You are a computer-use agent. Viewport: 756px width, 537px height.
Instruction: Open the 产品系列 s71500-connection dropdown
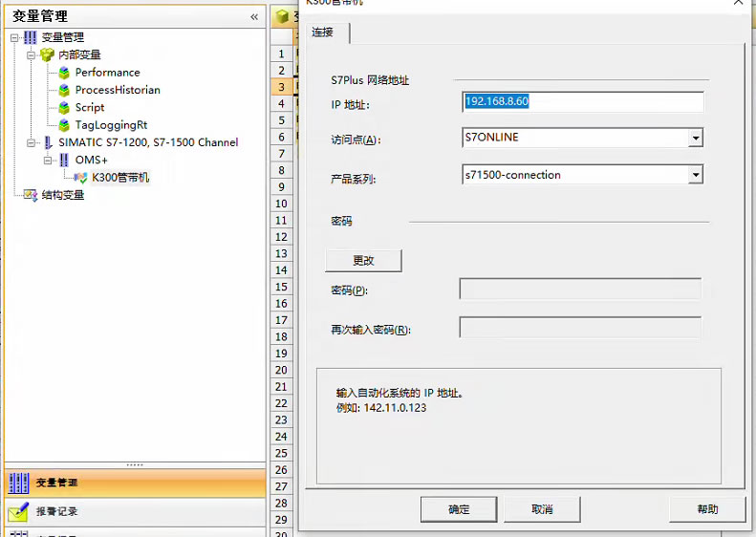695,175
